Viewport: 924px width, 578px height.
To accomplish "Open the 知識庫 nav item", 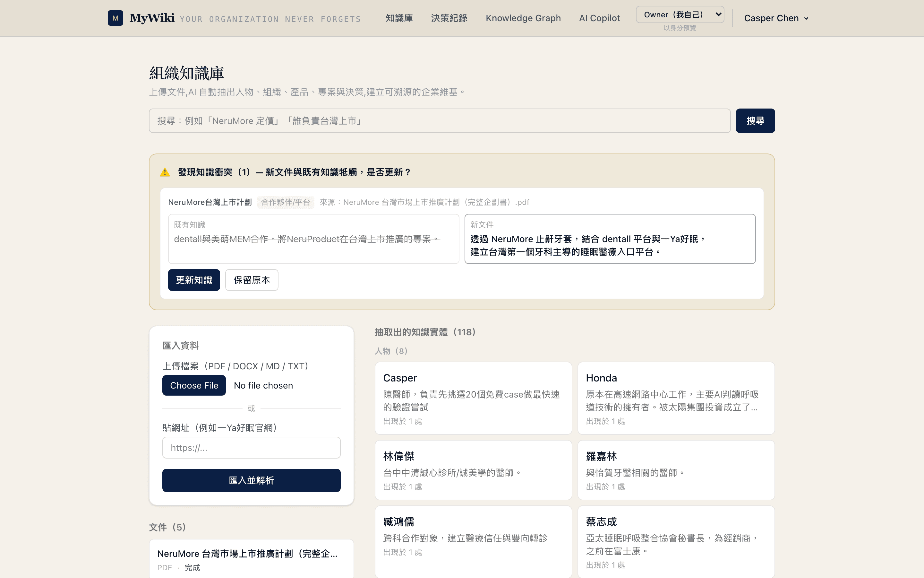I will click(399, 18).
